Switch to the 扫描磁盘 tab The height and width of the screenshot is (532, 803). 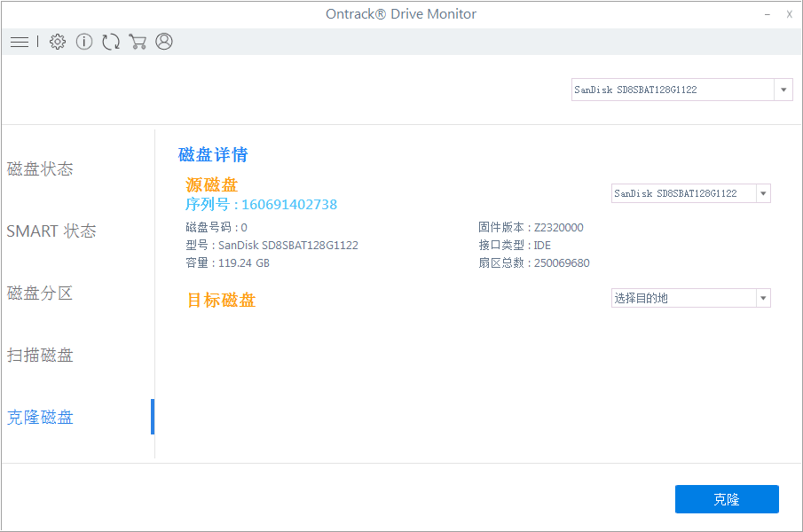click(x=40, y=355)
